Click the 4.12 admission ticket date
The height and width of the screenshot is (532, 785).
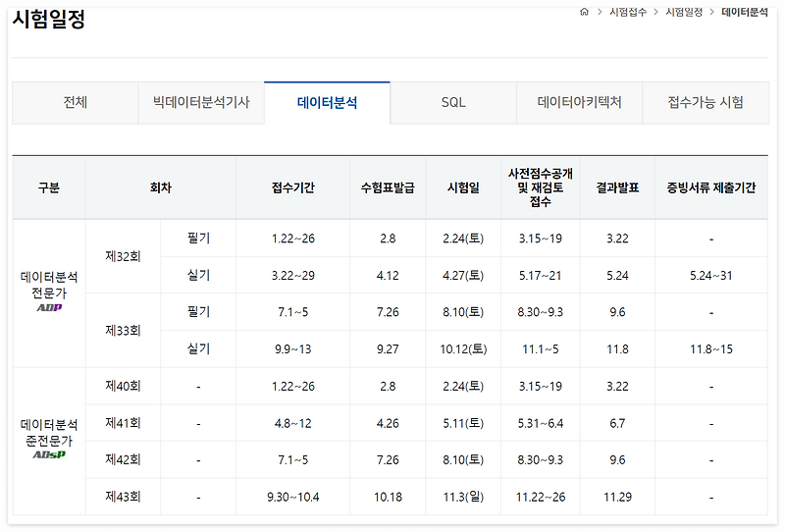pyautogui.click(x=388, y=276)
